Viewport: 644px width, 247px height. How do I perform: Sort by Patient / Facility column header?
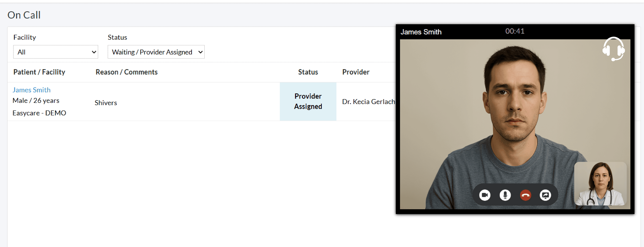tap(39, 72)
